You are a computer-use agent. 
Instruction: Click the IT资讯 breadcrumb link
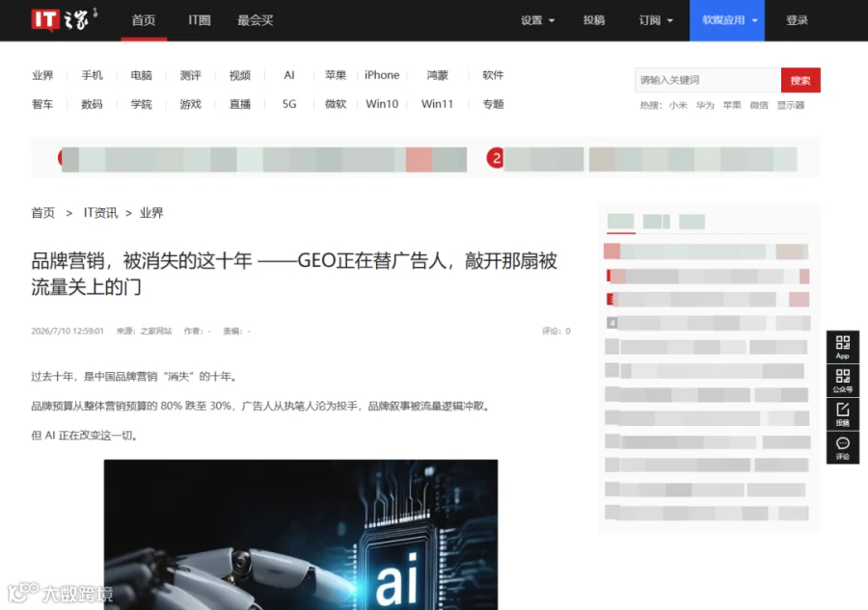tap(100, 213)
